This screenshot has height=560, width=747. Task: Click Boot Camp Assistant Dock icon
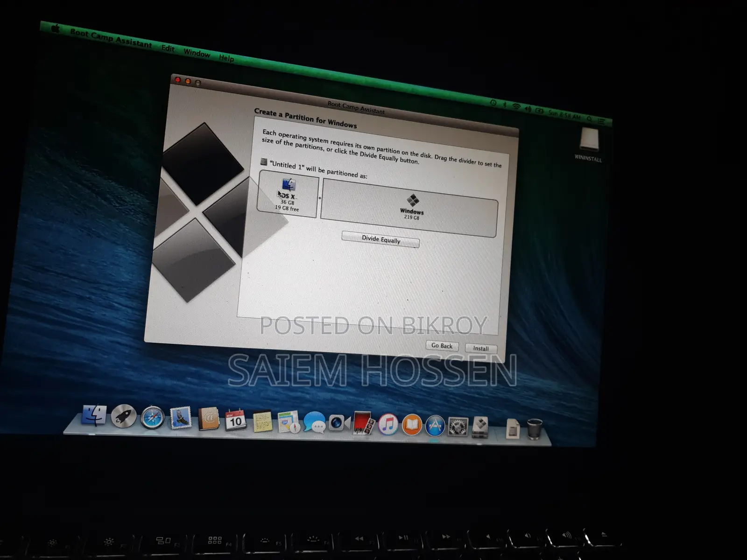(x=480, y=428)
